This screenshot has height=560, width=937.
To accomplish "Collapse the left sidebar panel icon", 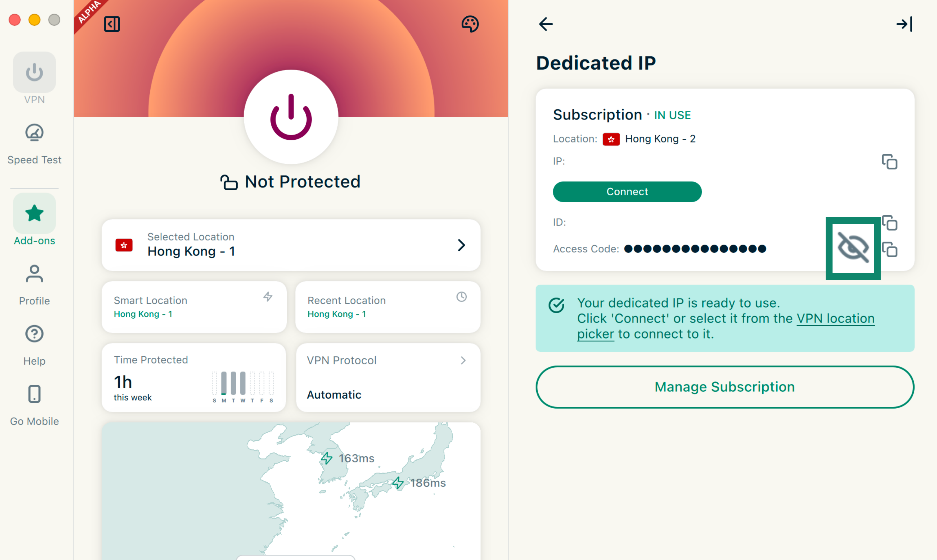I will click(x=112, y=24).
